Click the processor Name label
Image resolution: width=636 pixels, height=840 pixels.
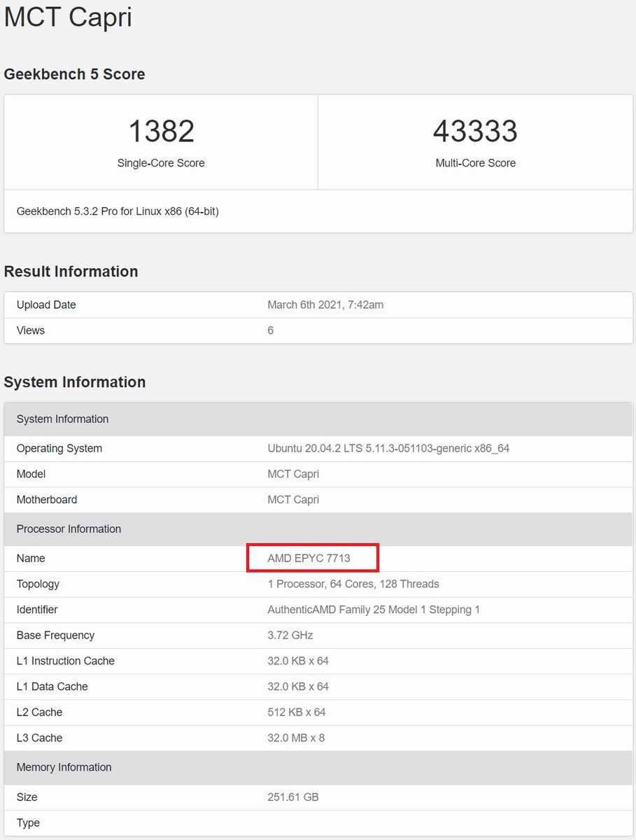click(31, 559)
